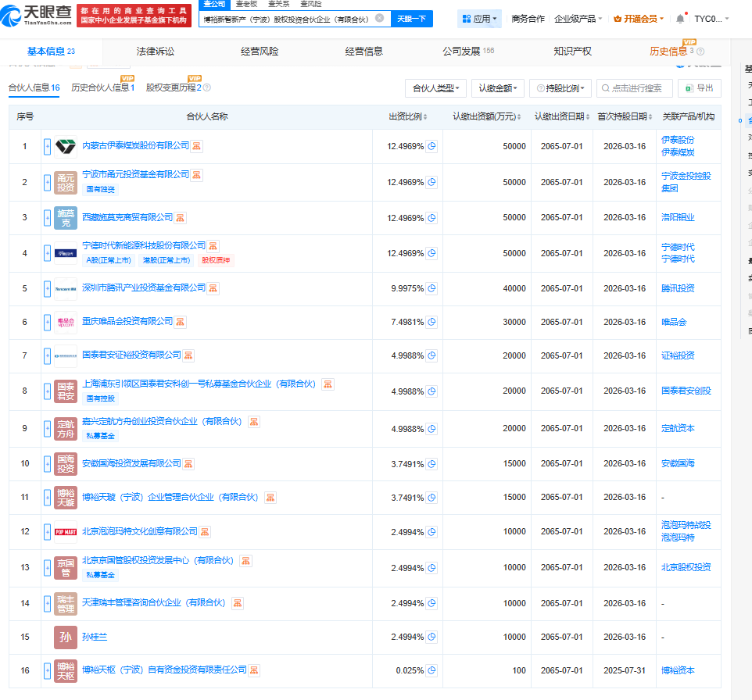Open equity structure icon beside 安徽国海投资发展有限公司
752x700 pixels.
coord(188,463)
